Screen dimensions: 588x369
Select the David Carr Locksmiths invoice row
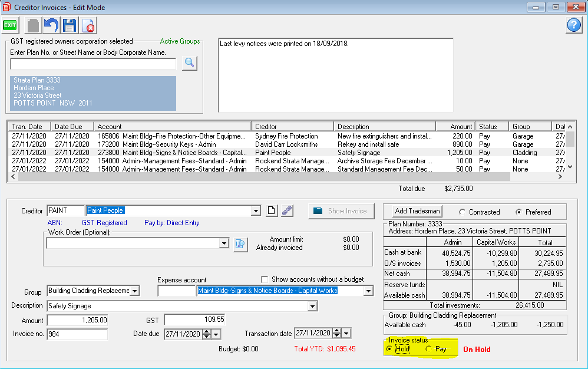287,144
